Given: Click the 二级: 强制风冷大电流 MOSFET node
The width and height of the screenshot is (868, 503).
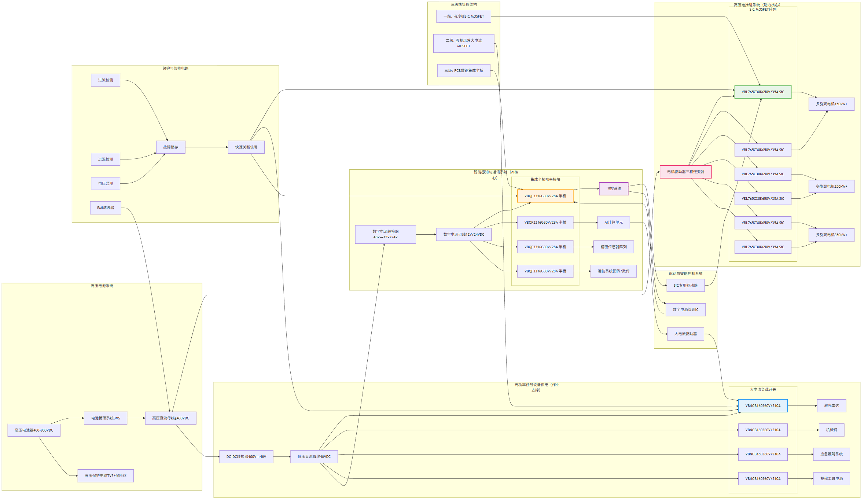Looking at the screenshot, I should (x=463, y=43).
